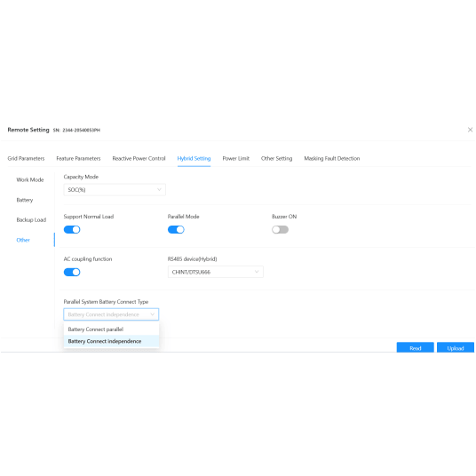Screen dimensions: 476x476
Task: Enable the Buzzer ON switch
Action: tap(280, 229)
